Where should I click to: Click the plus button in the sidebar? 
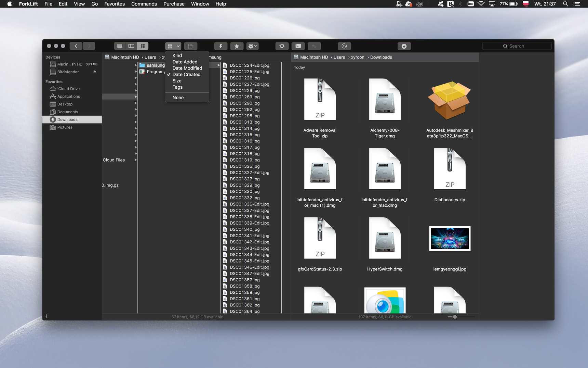click(x=47, y=316)
